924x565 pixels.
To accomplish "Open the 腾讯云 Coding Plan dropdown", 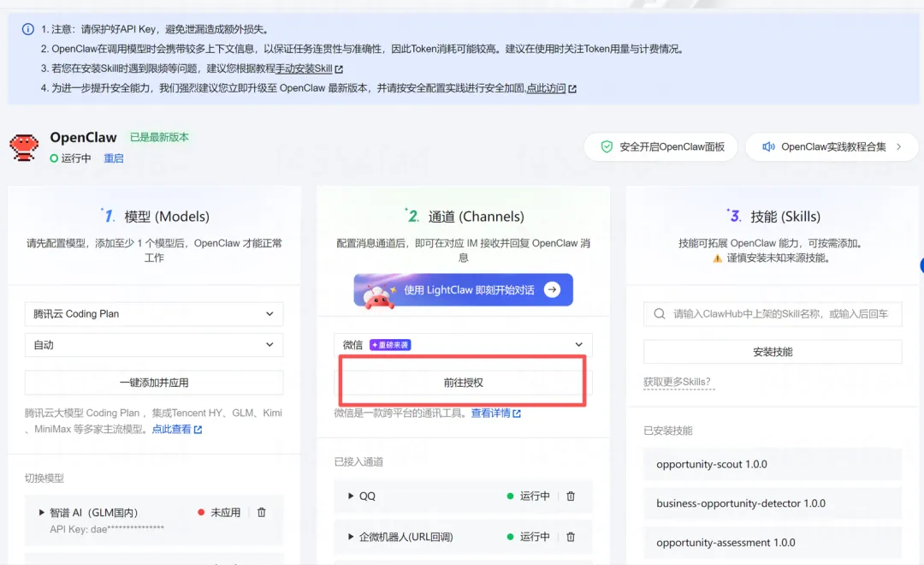I will 154,314.
